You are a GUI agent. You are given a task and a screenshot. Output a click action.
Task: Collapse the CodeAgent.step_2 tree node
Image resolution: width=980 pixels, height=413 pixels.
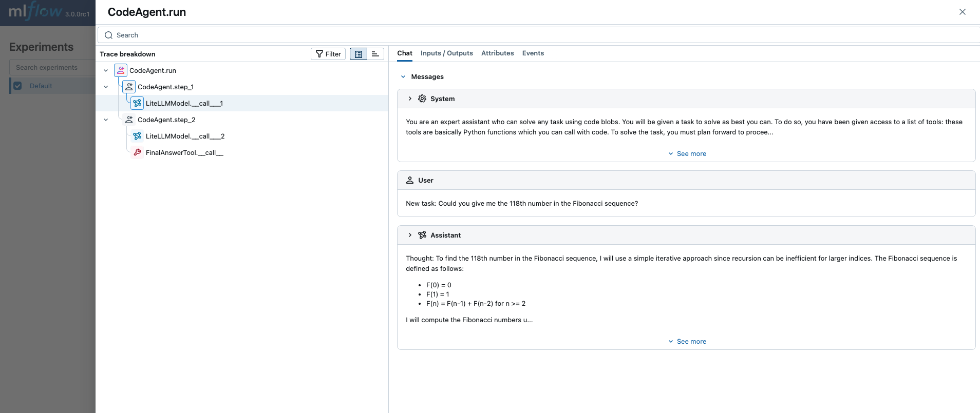click(x=106, y=120)
